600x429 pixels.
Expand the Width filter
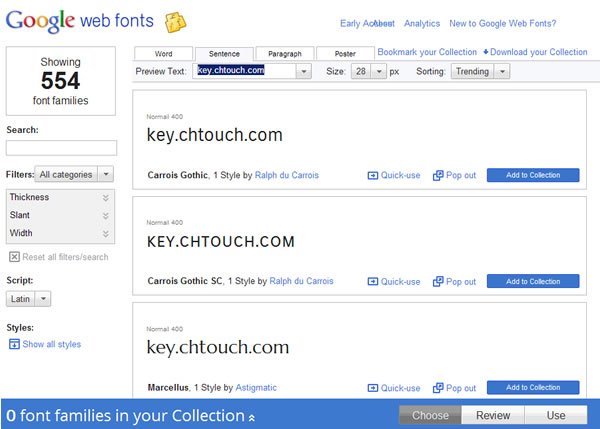coord(105,233)
